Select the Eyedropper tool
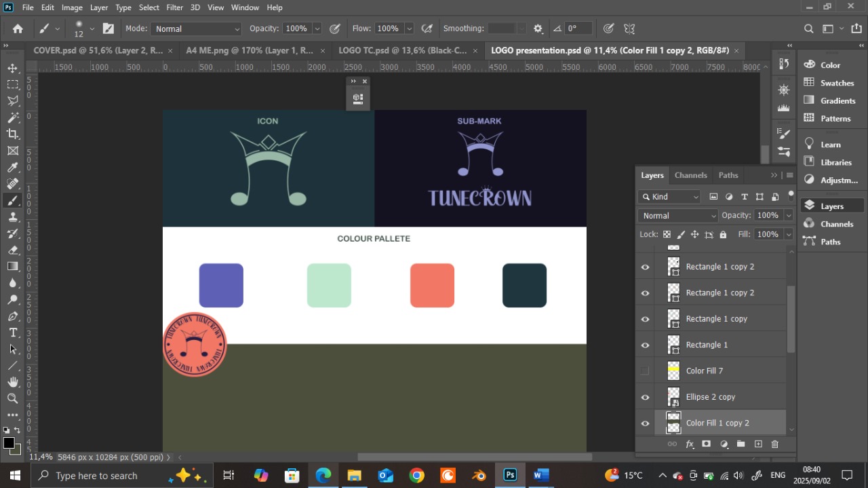The width and height of the screenshot is (868, 488). click(13, 168)
